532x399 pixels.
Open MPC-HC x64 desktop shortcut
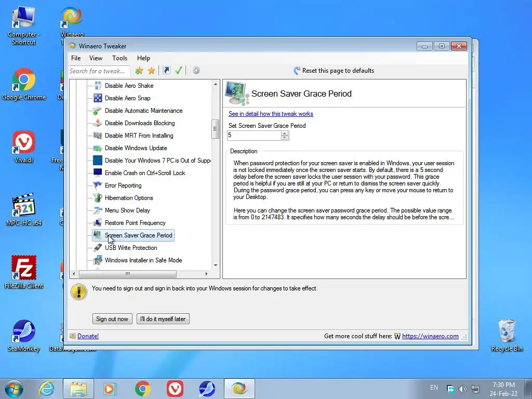click(x=24, y=209)
